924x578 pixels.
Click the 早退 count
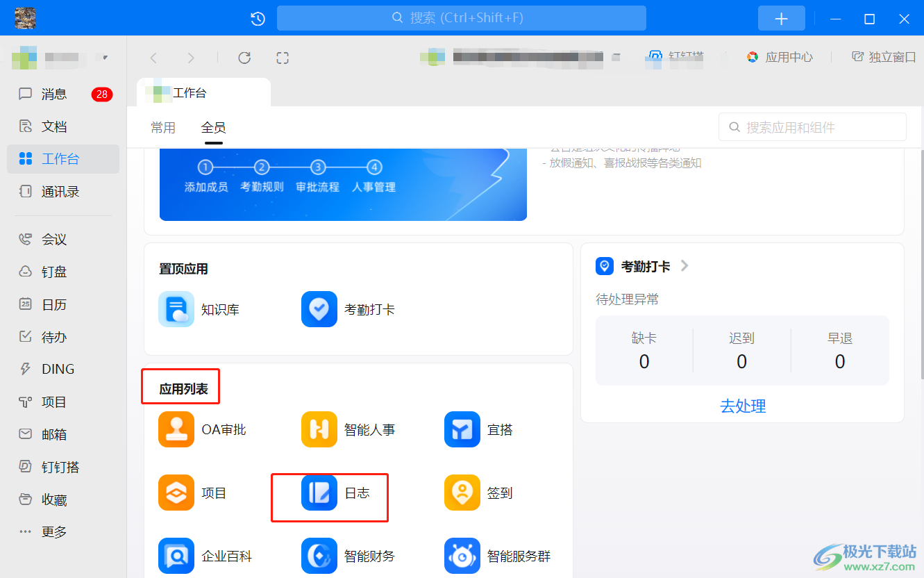840,361
